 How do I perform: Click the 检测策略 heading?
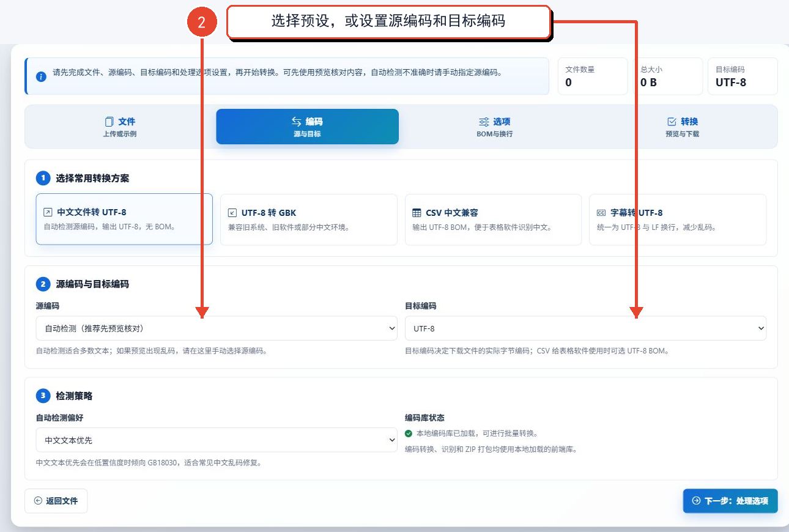74,396
